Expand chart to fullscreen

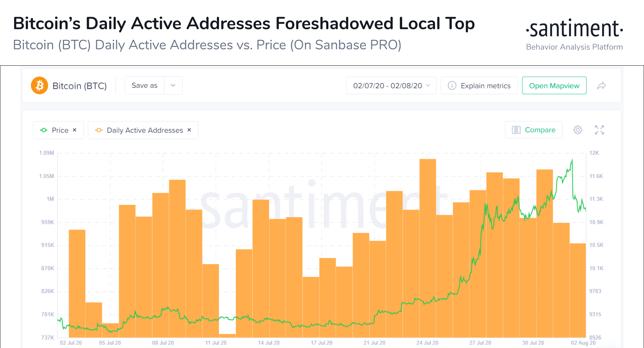point(599,130)
